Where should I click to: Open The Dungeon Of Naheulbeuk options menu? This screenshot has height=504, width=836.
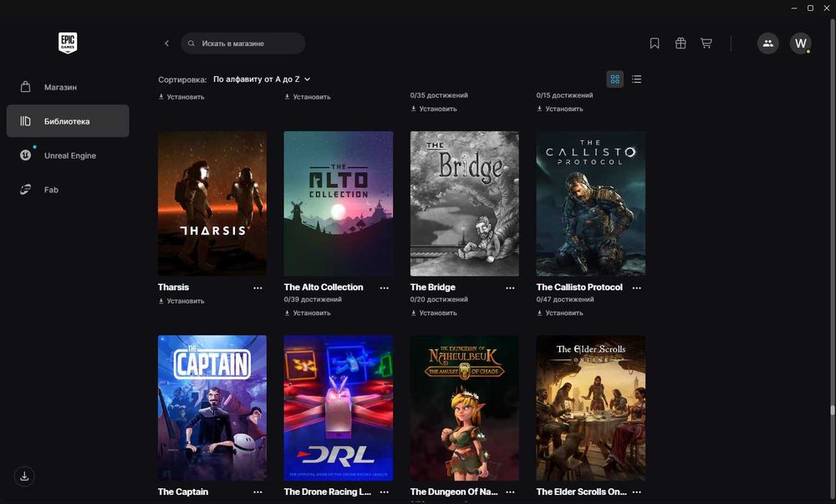pyautogui.click(x=510, y=492)
